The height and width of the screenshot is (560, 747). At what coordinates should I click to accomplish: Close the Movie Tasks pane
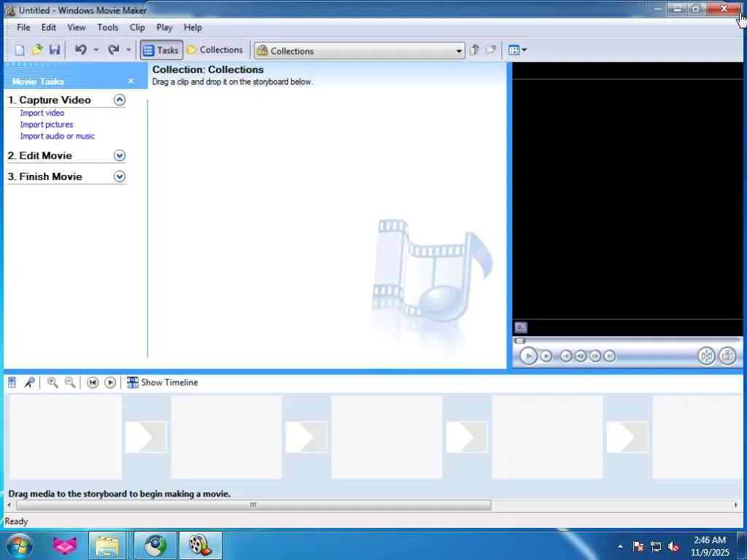pos(131,82)
